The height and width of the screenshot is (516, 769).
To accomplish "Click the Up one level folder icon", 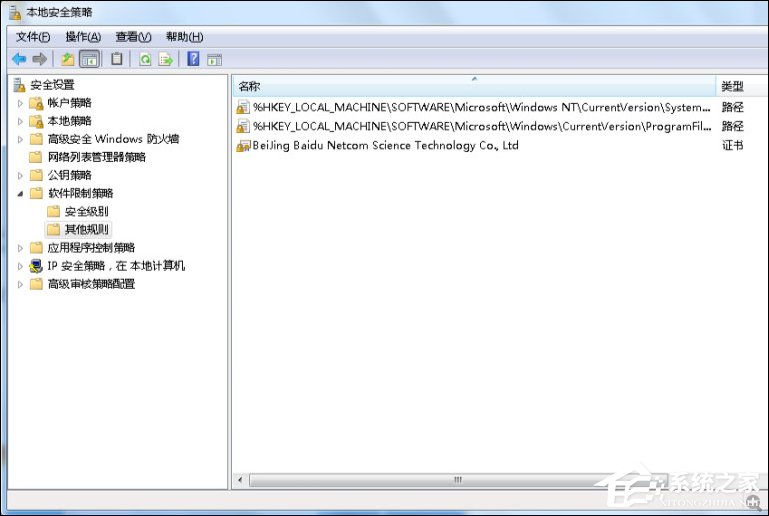I will pos(68,59).
